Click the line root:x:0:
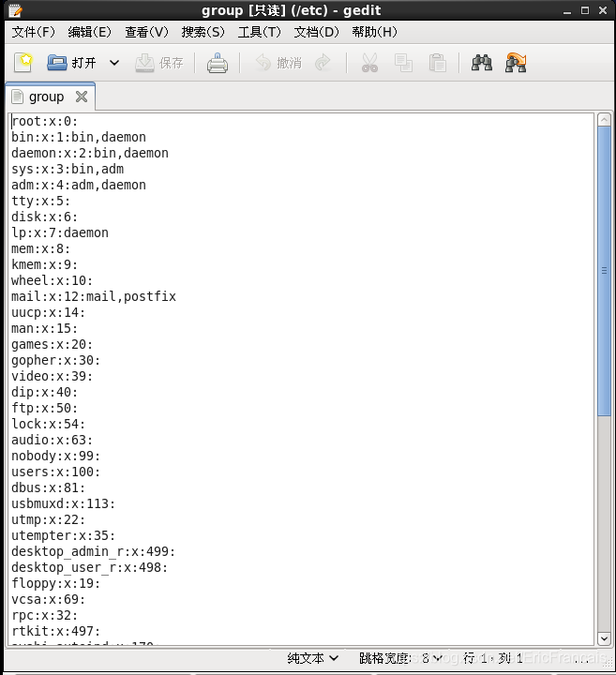Image resolution: width=616 pixels, height=675 pixels. [x=45, y=121]
